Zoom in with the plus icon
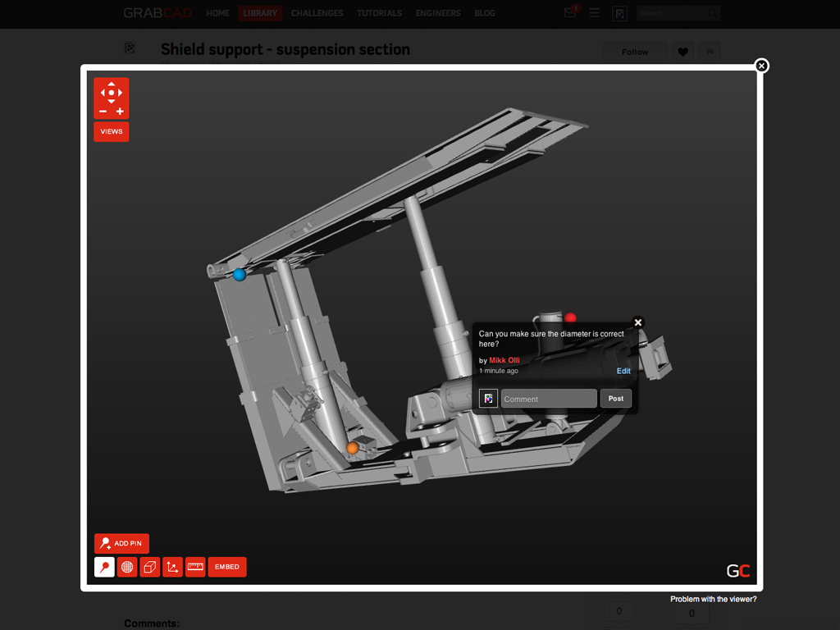 click(120, 112)
